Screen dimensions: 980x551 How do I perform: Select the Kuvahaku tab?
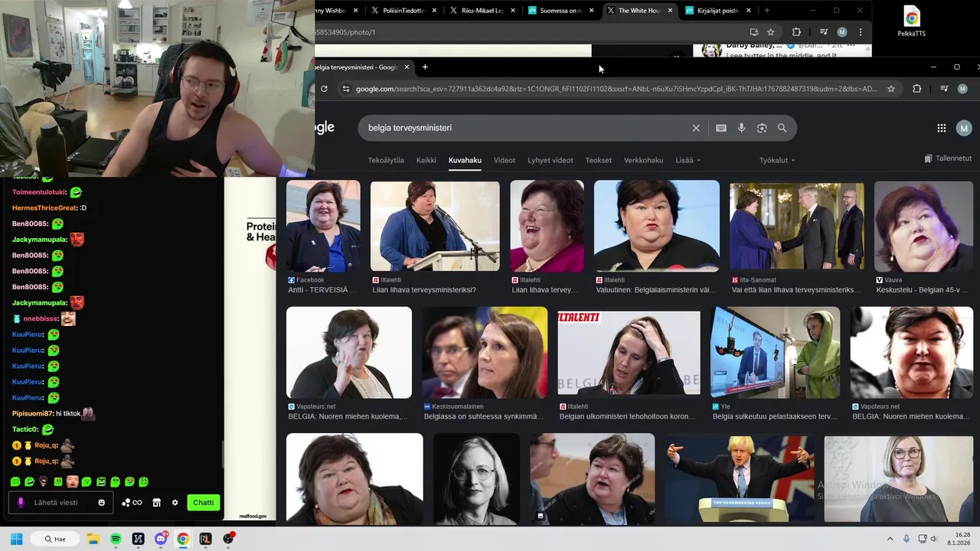[x=465, y=160]
